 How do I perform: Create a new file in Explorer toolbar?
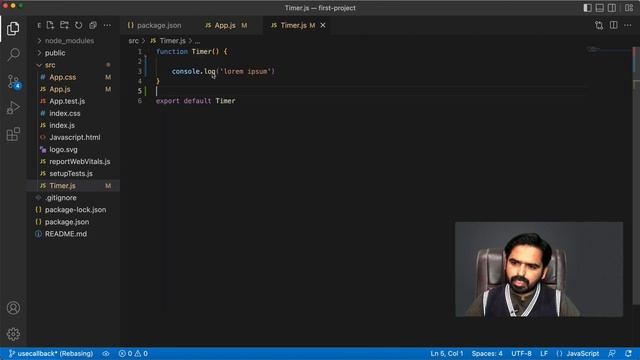[50, 25]
